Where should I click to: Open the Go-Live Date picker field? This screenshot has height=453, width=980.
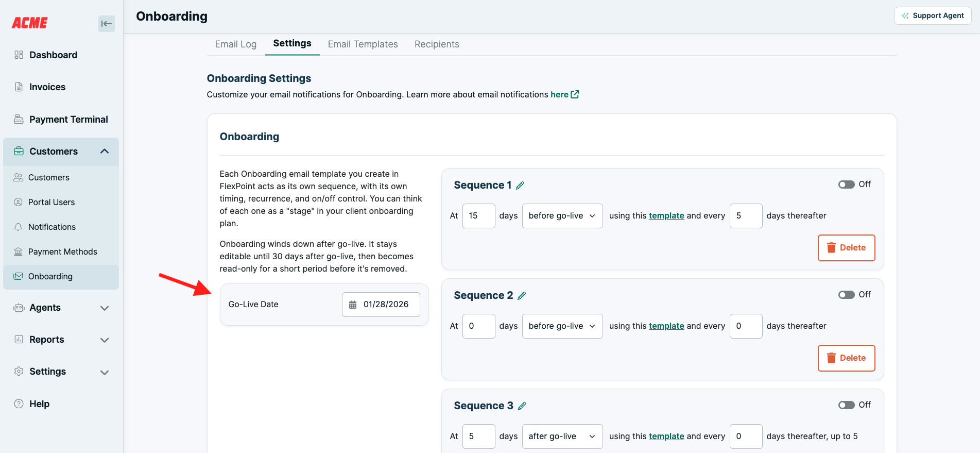coord(381,305)
